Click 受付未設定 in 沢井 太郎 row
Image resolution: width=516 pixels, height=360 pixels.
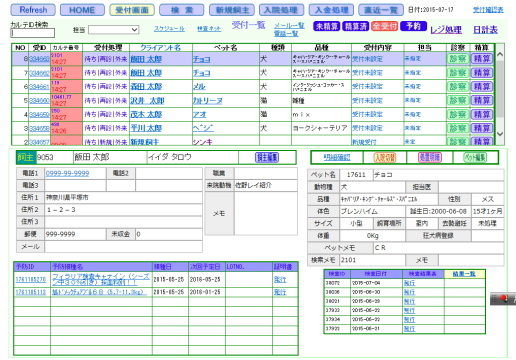pyautogui.click(x=367, y=100)
